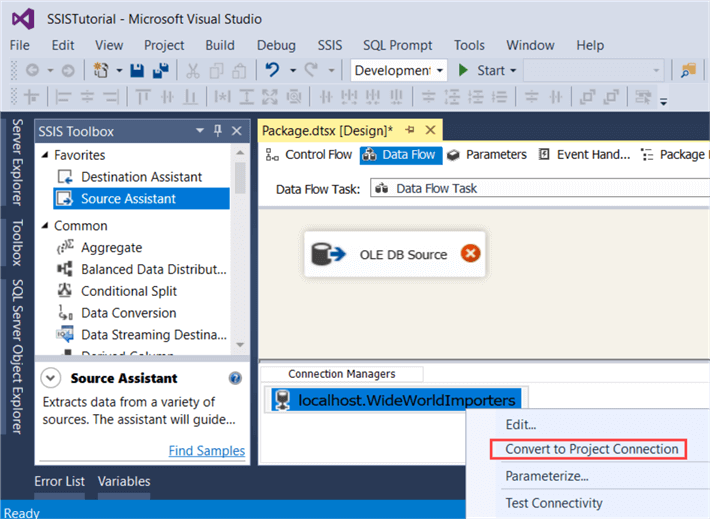Open layout toolbar overflow options
Screen dimensions: 710x519
pyautogui.click(x=663, y=101)
